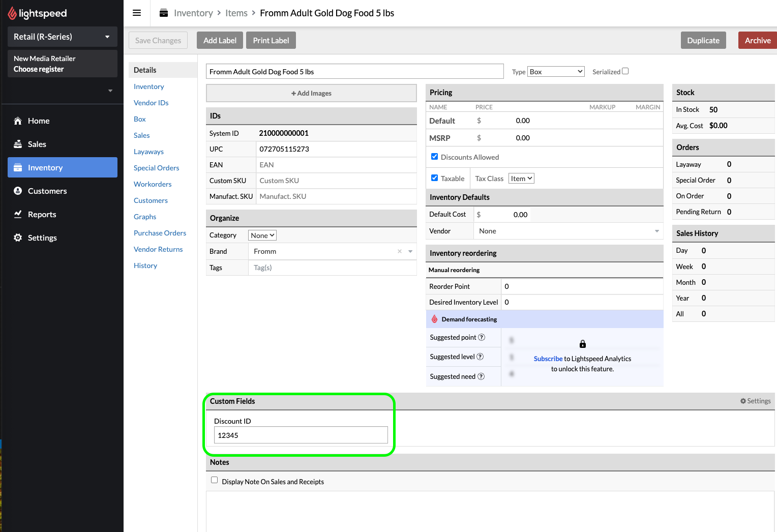Click the Demand forecasting flame icon

coord(434,319)
